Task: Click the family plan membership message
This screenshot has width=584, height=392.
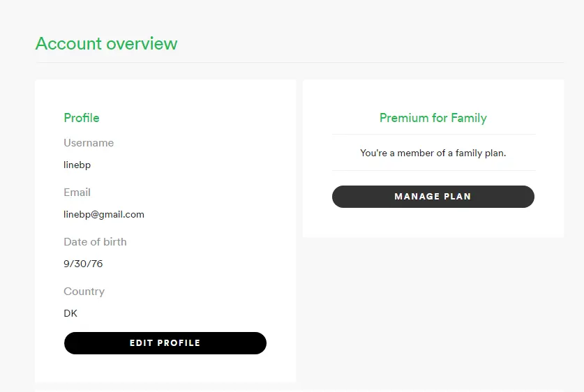Action: pos(433,153)
